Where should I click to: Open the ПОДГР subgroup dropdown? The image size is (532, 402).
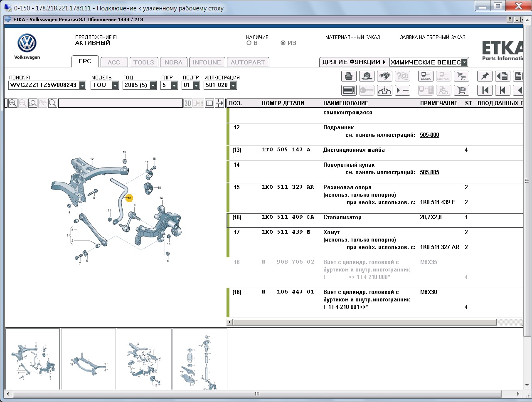click(x=196, y=85)
